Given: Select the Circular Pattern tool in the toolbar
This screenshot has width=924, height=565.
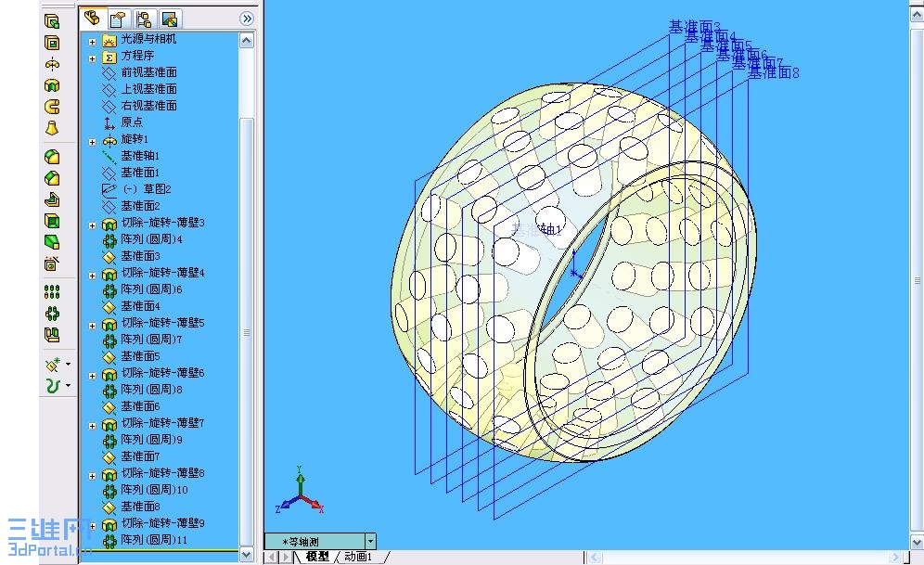Looking at the screenshot, I should (52, 314).
